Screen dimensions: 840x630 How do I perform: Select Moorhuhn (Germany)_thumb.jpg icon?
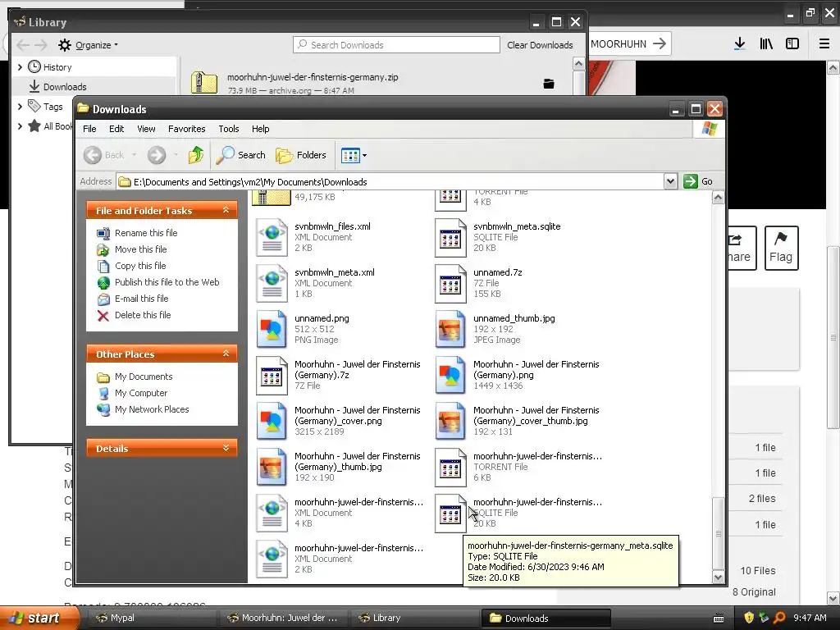click(x=272, y=467)
